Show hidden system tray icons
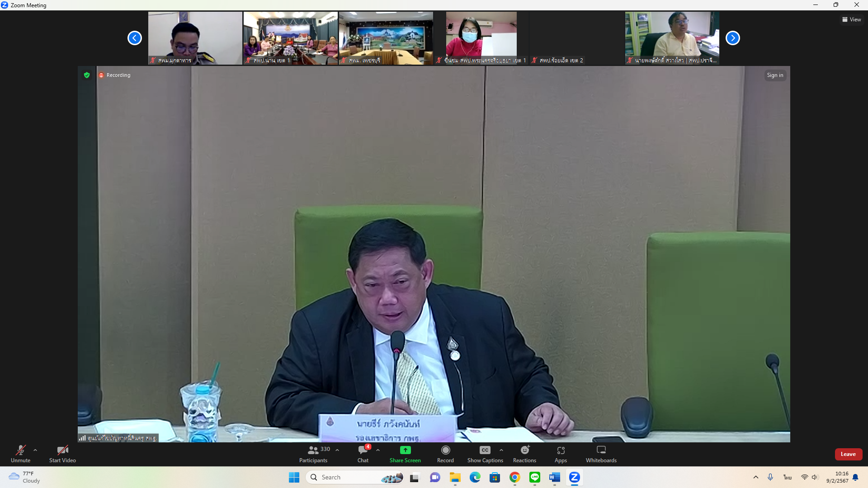The height and width of the screenshot is (488, 868). (x=756, y=477)
